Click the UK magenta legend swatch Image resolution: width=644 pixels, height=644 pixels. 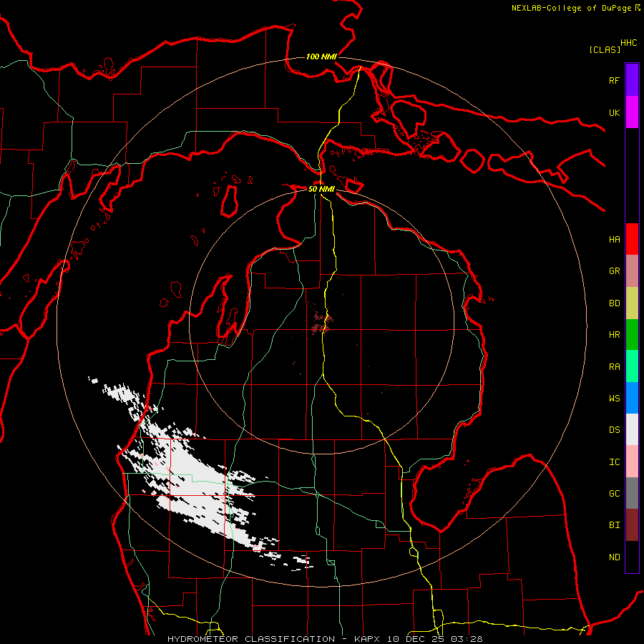(632, 112)
